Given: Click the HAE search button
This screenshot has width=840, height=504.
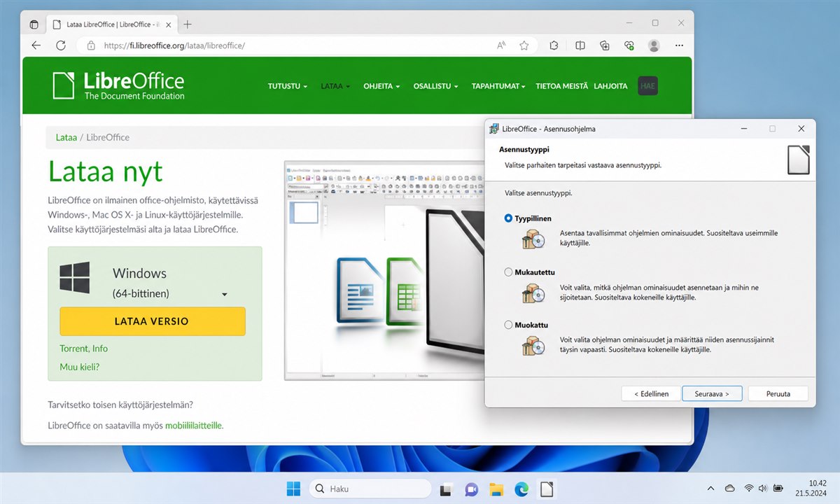Looking at the screenshot, I should point(647,86).
